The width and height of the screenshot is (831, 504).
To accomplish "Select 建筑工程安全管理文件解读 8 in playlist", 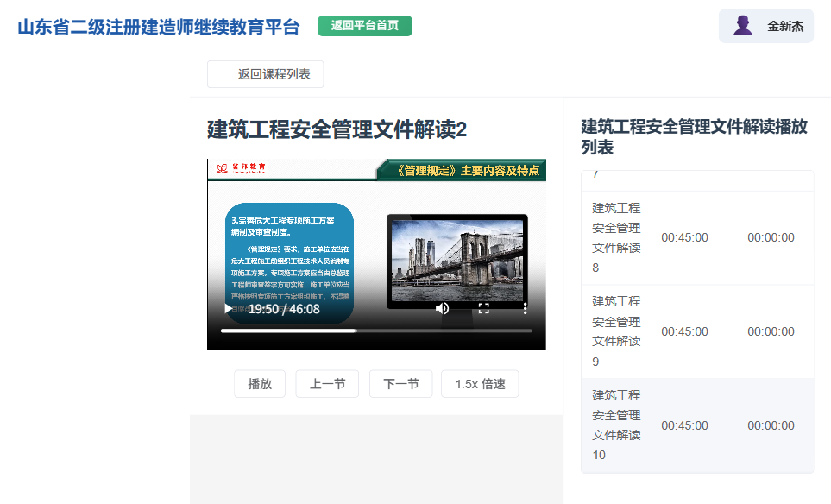I will (x=697, y=238).
